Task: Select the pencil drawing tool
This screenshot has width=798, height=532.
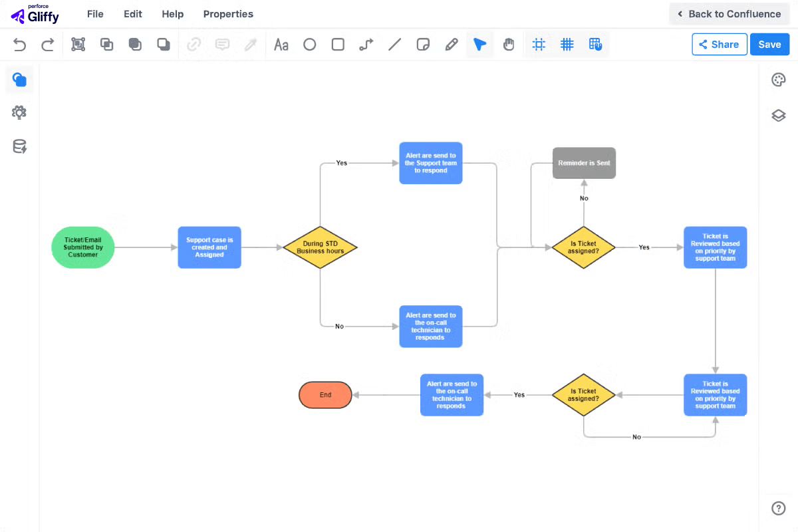Action: point(452,45)
